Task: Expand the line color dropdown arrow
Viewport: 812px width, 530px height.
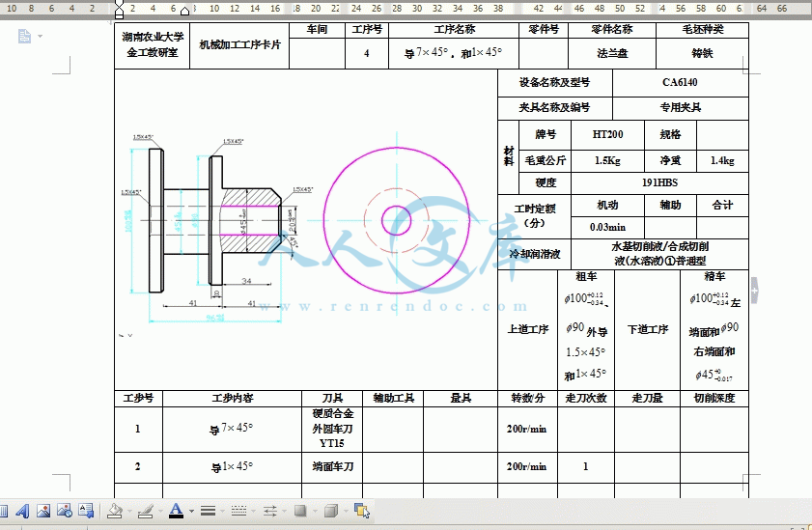Action: [x=160, y=512]
